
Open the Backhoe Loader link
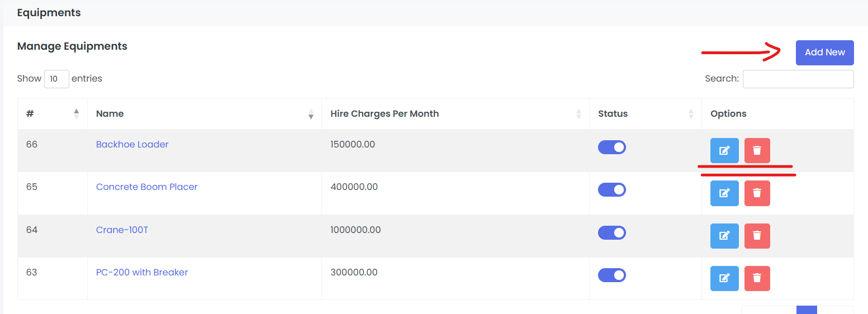pyautogui.click(x=132, y=144)
